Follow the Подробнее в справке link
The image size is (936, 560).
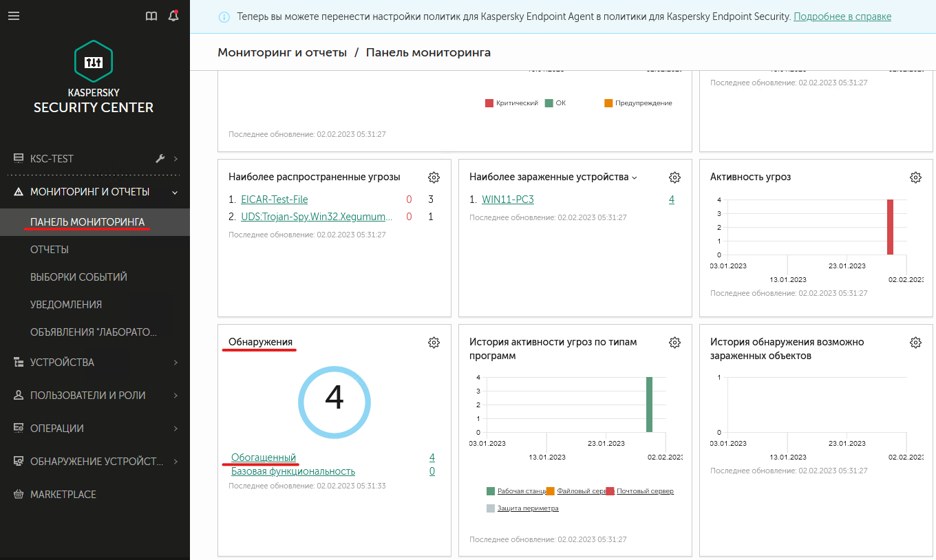tap(842, 17)
